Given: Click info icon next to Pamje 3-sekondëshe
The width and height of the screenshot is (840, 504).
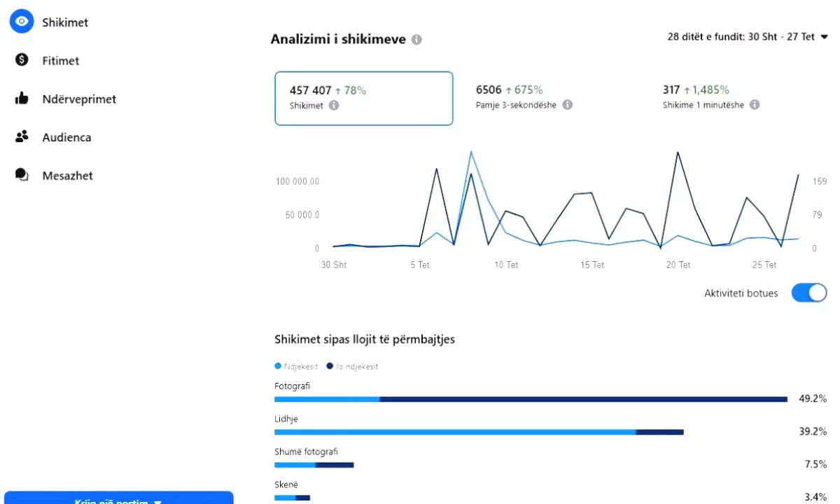Looking at the screenshot, I should 568,105.
